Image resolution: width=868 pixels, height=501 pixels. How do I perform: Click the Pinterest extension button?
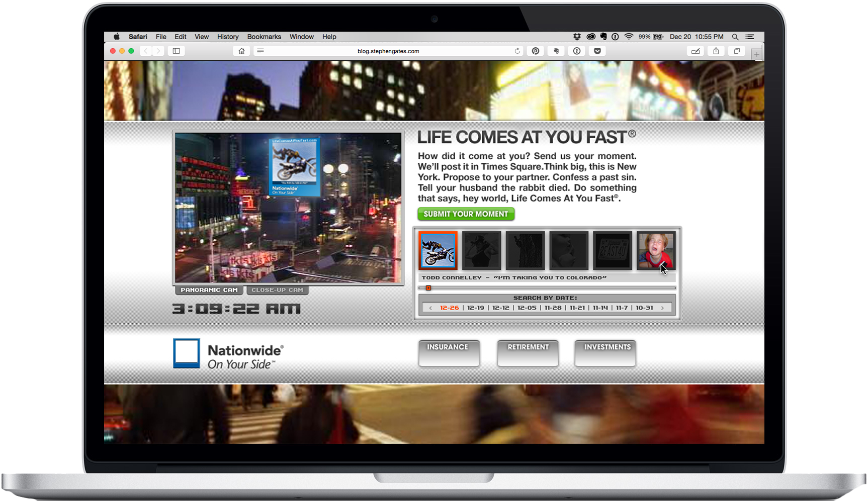pyautogui.click(x=536, y=51)
